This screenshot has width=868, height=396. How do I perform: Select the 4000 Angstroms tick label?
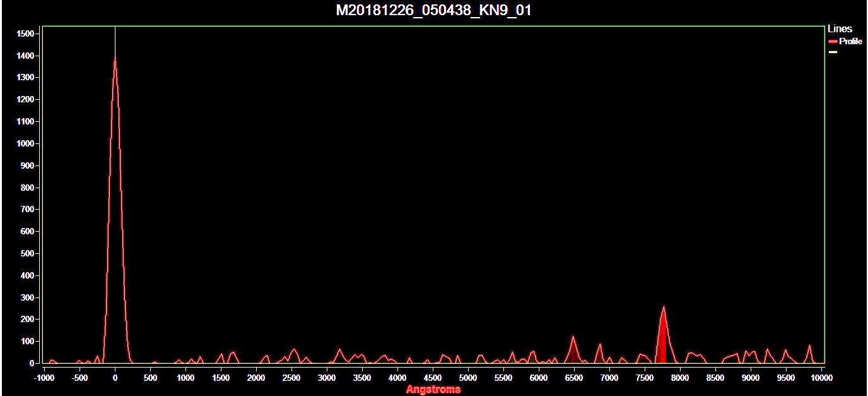pyautogui.click(x=397, y=378)
